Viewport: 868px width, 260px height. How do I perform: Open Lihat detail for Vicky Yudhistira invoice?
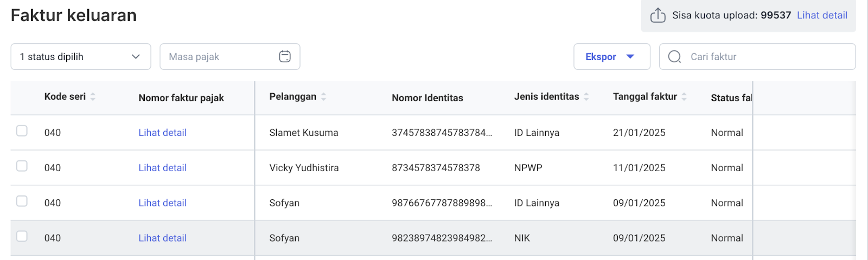coord(162,168)
